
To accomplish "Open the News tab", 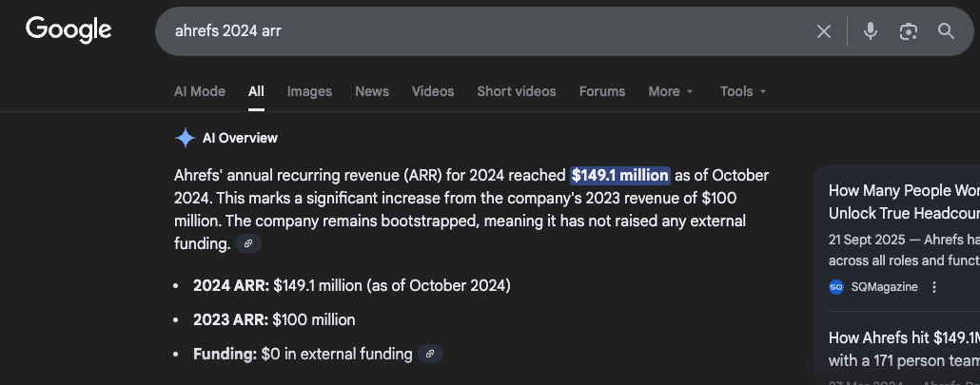I will tap(372, 91).
